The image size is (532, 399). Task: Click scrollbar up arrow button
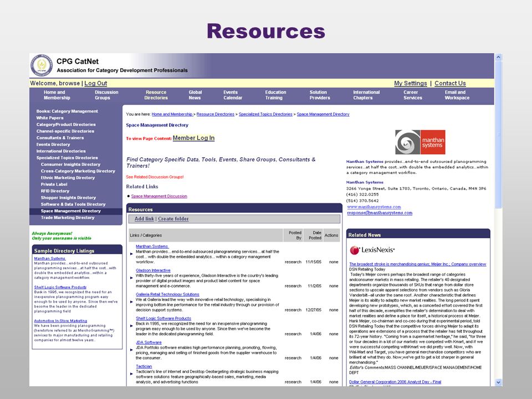[498, 57]
